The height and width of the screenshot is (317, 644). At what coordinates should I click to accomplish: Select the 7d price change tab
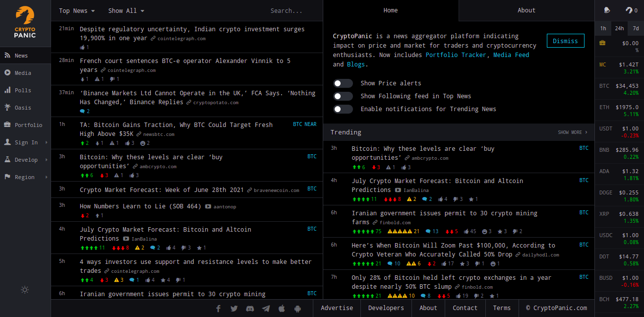click(636, 28)
